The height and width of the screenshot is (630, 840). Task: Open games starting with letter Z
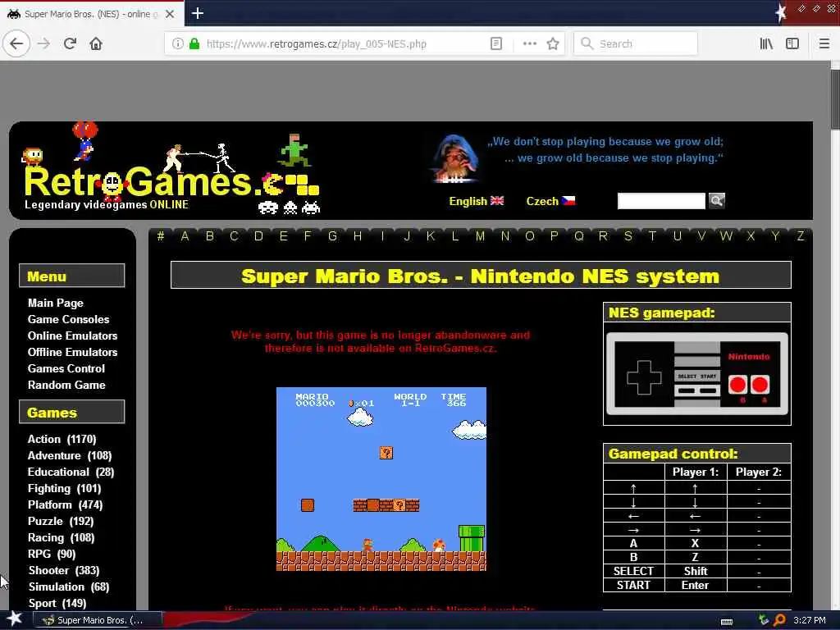coord(801,235)
